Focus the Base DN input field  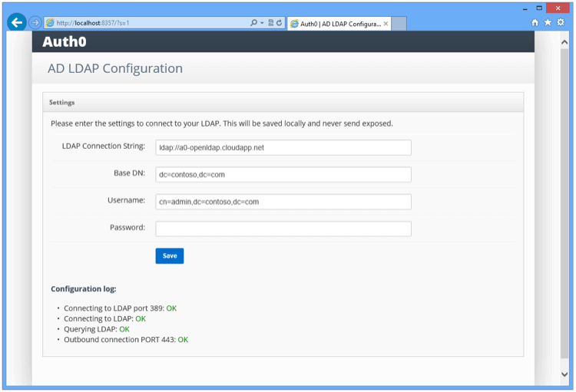coord(283,175)
